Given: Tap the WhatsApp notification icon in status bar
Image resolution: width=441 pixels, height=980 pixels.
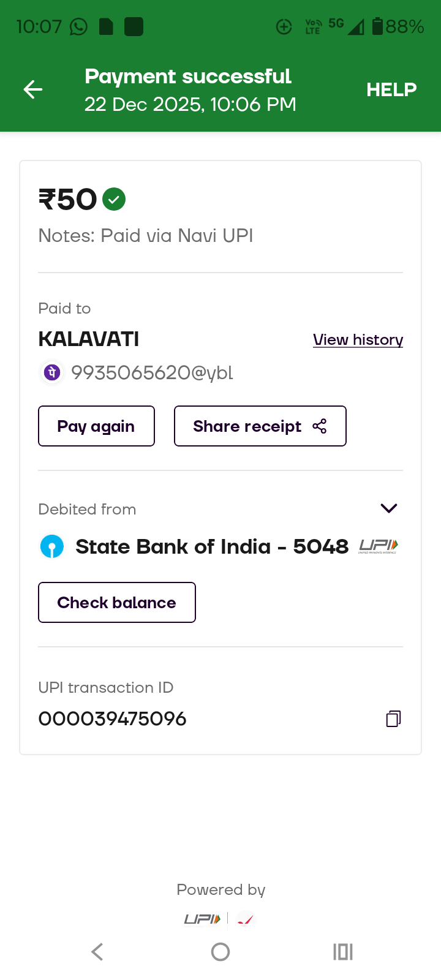Looking at the screenshot, I should [x=78, y=27].
